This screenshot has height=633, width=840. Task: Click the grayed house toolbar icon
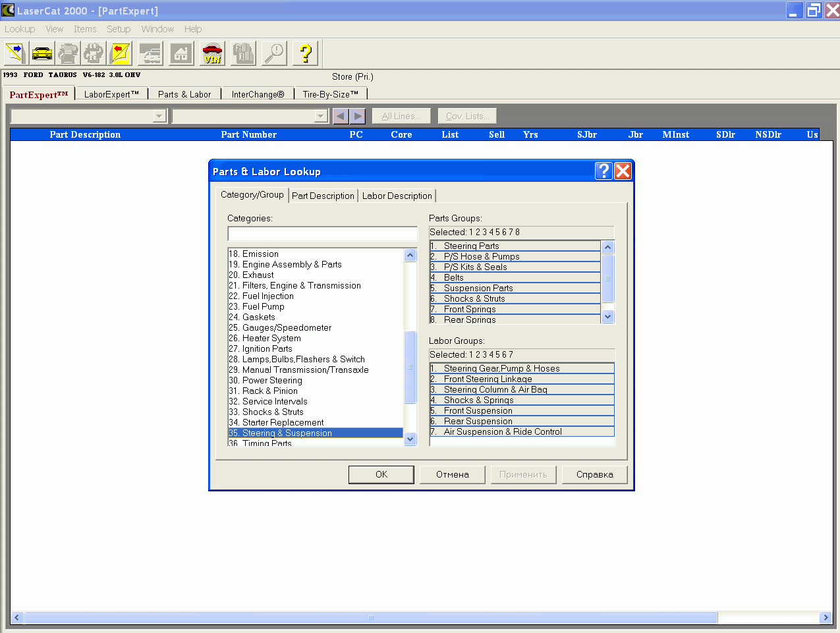point(181,53)
